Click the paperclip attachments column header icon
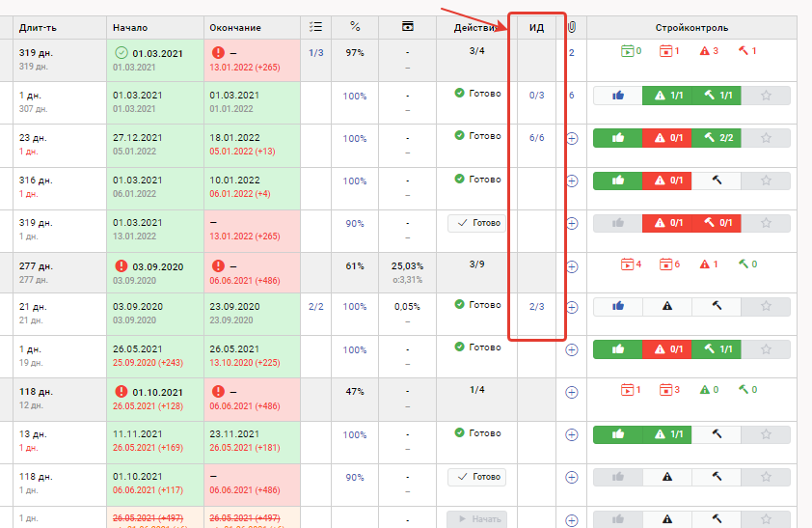812x528 pixels. [x=571, y=27]
